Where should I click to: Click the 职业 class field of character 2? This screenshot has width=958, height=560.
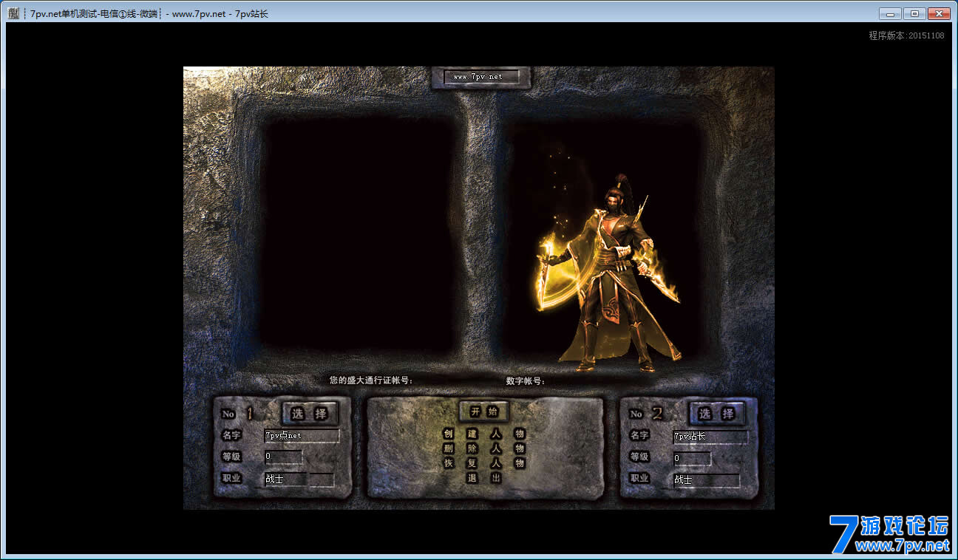(706, 480)
